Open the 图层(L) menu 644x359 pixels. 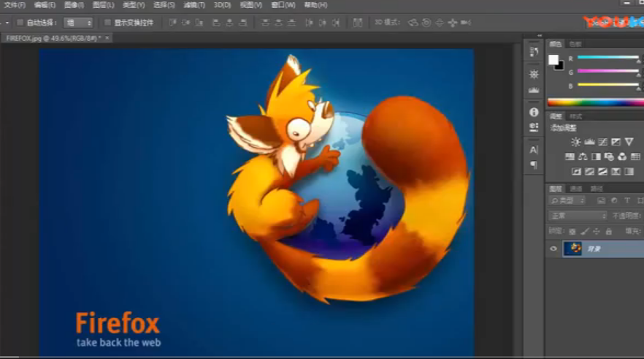coord(103,5)
